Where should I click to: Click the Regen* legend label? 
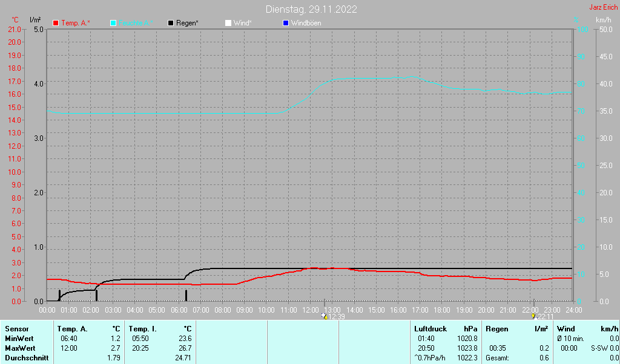187,24
